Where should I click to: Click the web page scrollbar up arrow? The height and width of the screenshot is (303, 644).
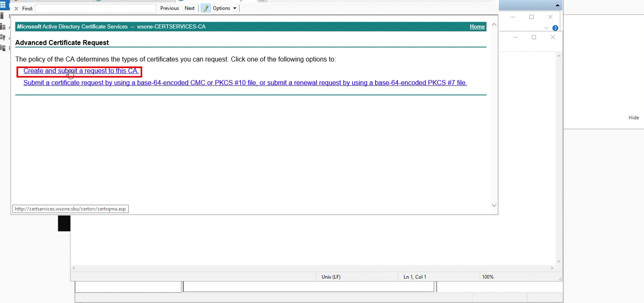[x=494, y=25]
